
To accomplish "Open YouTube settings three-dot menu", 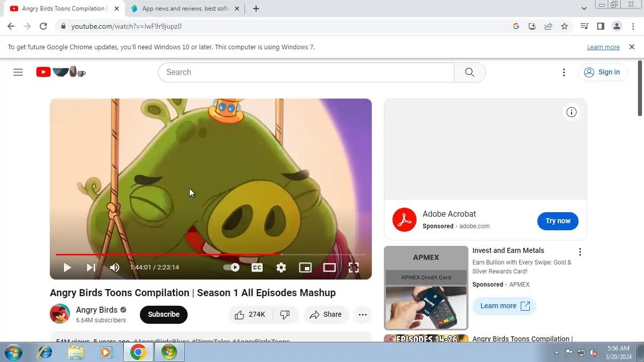I will click(564, 72).
